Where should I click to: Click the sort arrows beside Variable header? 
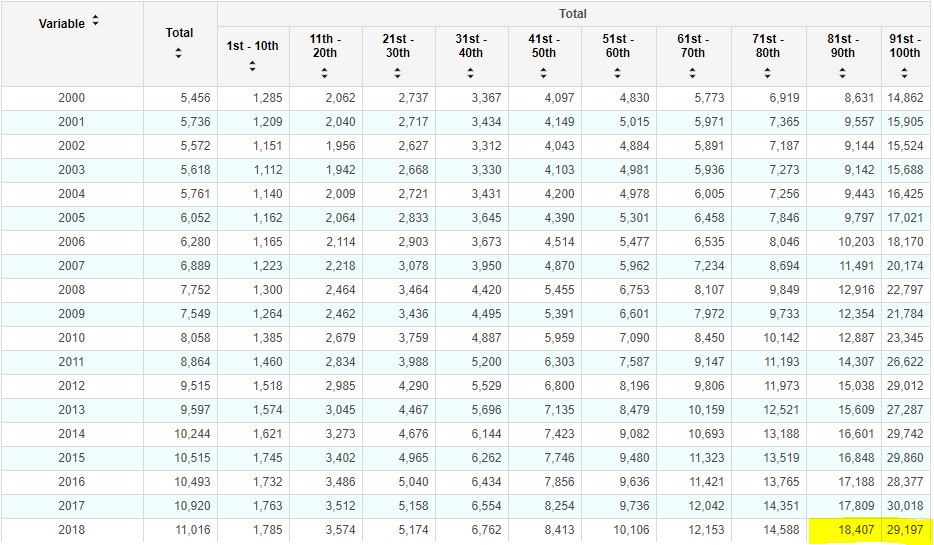95,21
